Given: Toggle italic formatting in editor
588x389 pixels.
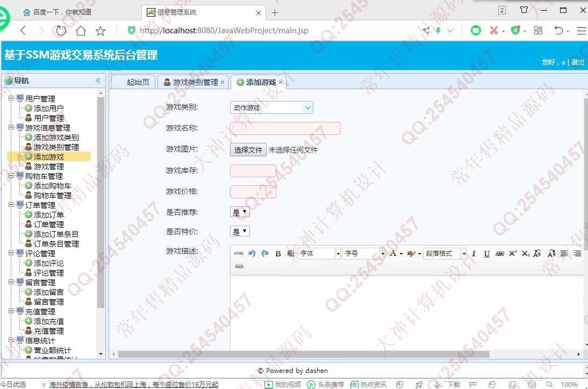Looking at the screenshot, I should 474,254.
